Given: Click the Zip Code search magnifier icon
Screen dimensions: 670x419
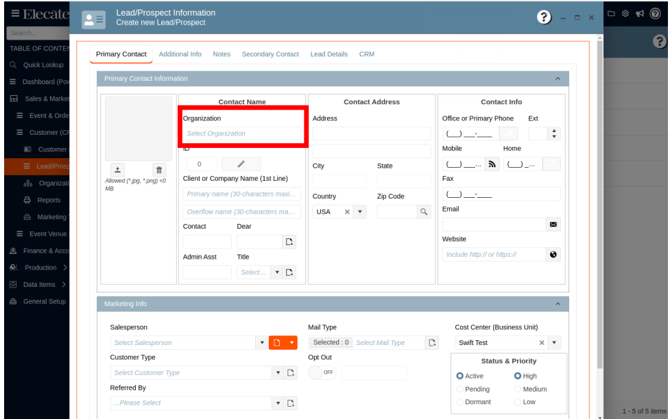Looking at the screenshot, I should [423, 212].
